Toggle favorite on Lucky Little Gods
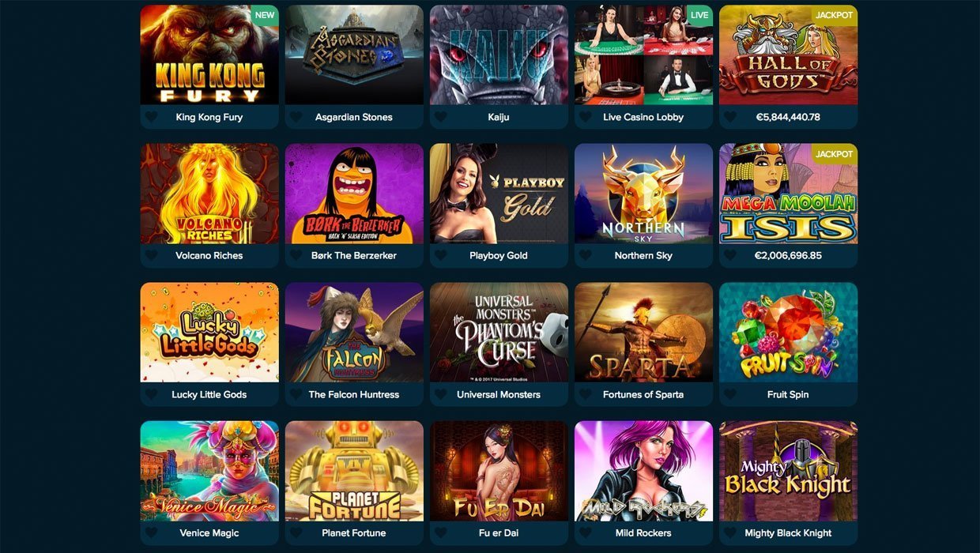Viewport: 980px width, 553px height. pos(152,394)
